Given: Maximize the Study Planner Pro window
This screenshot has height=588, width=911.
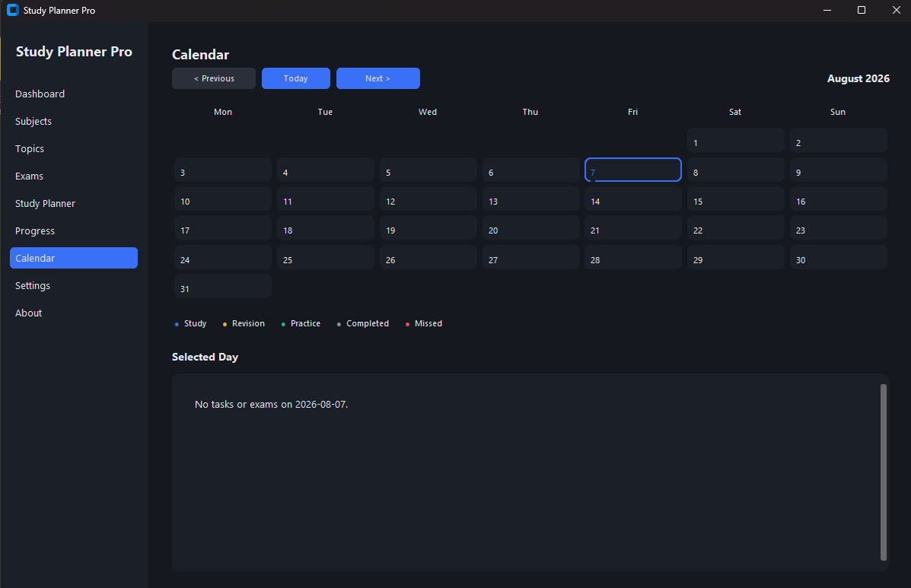Looking at the screenshot, I should (862, 11).
